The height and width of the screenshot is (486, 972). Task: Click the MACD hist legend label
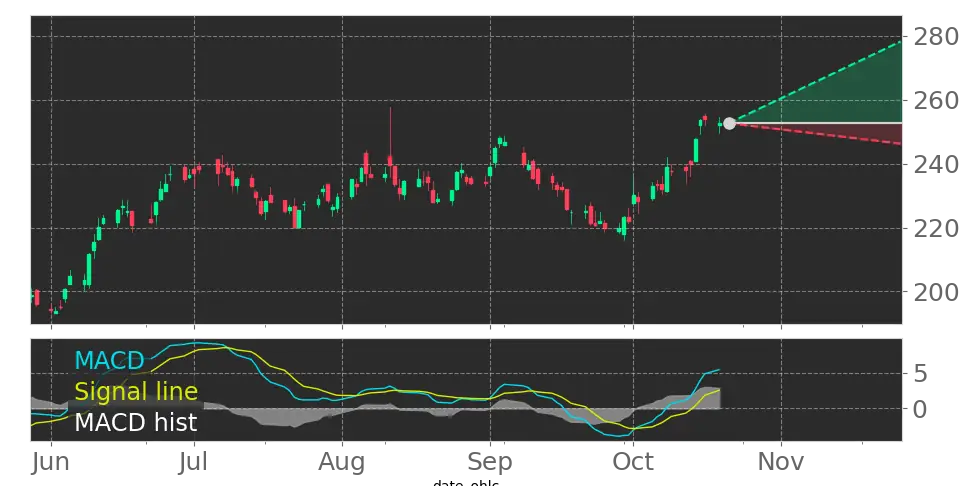136,422
